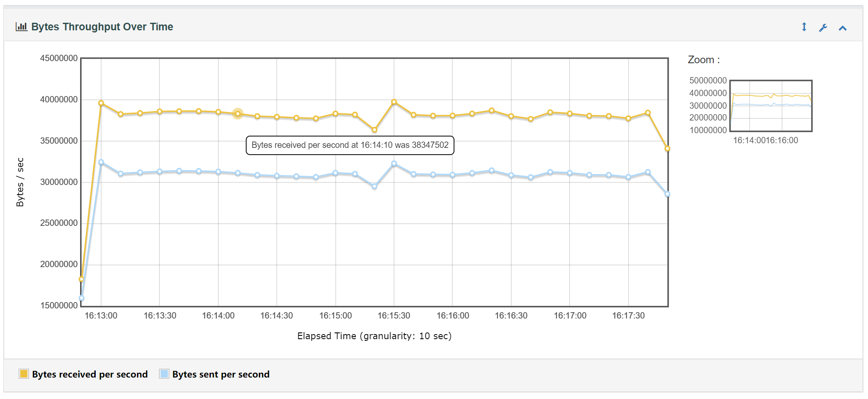The height and width of the screenshot is (399, 868).
Task: Click the zoom overview mini chart
Action: [x=771, y=106]
